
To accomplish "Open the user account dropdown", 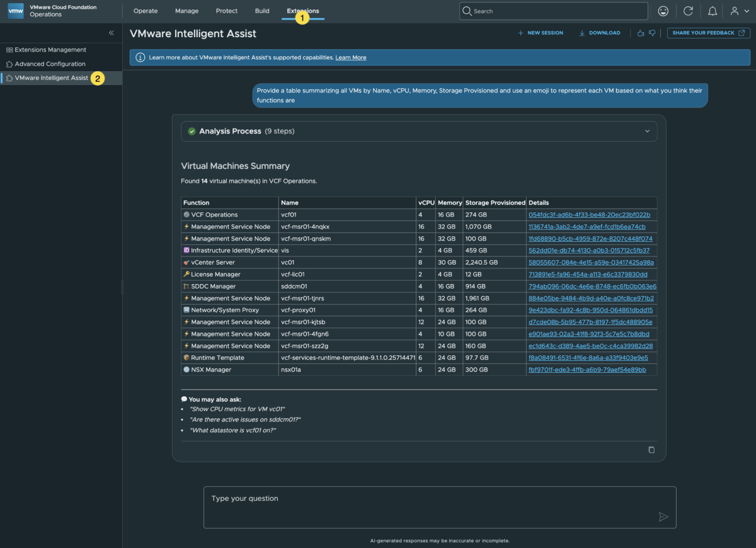I will pos(739,11).
